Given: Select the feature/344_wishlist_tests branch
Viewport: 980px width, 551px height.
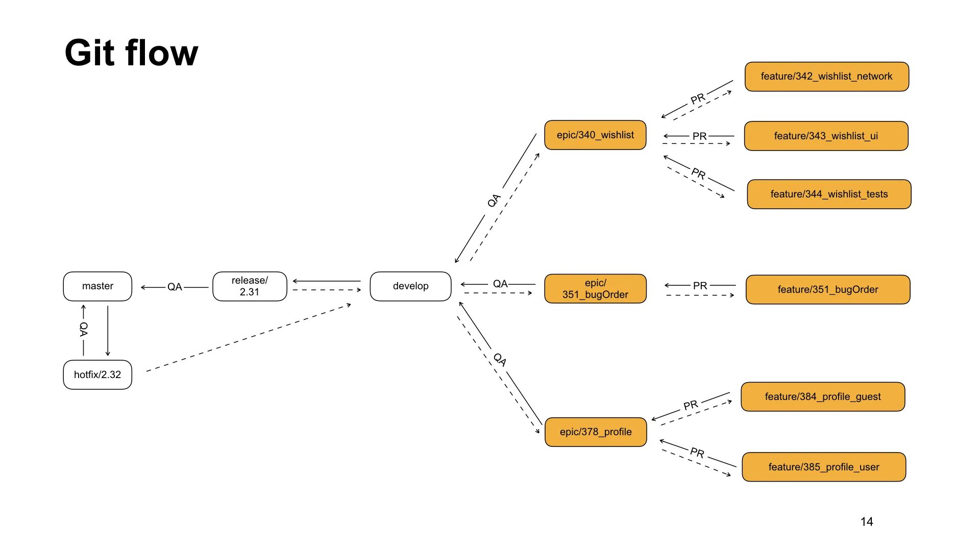Looking at the screenshot, I should pos(830,194).
